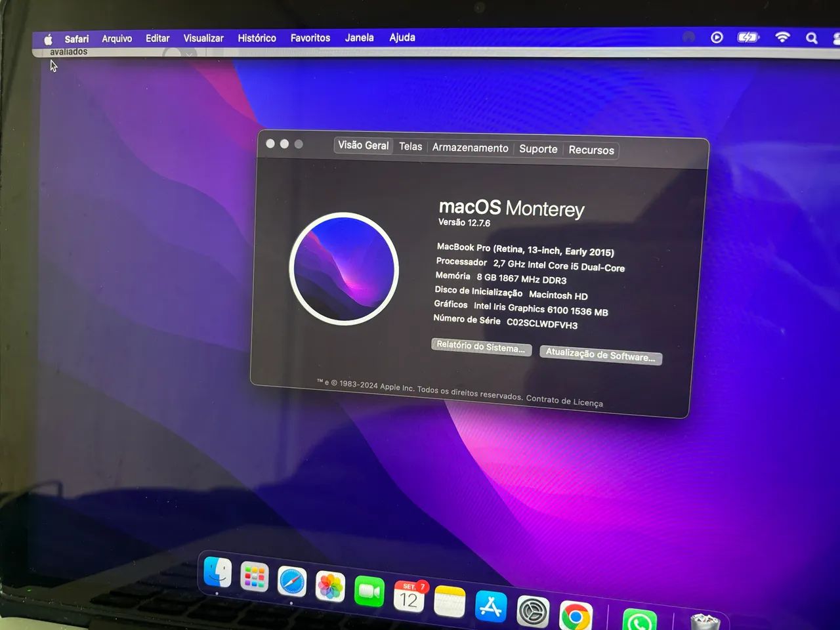Open the Contrato de Licença link

tap(564, 400)
